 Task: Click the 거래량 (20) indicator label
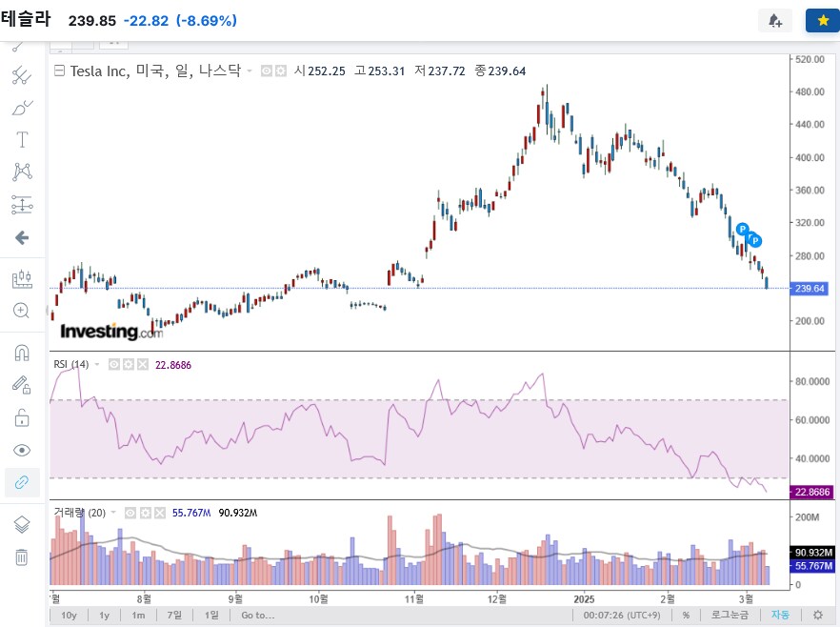click(x=80, y=513)
